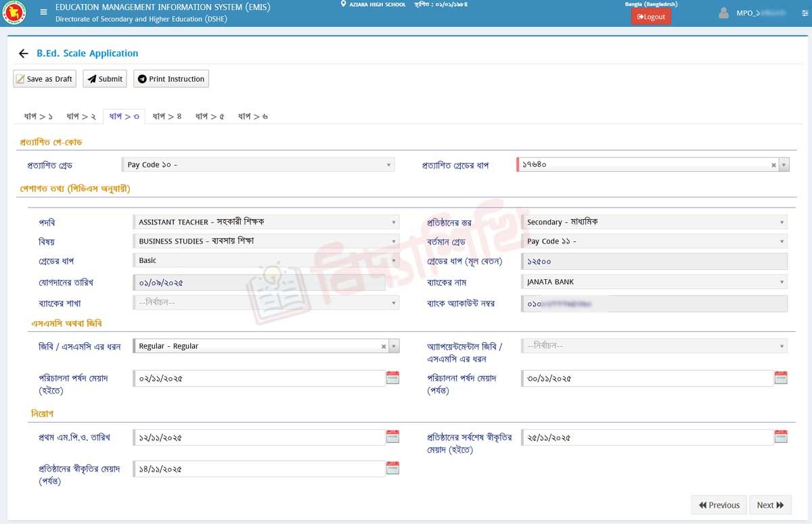The image size is (812, 524).
Task: Open calendar for পরিচালনা পর্ষদ মেয়াদ (পর্যন্ত)
Action: click(781, 378)
